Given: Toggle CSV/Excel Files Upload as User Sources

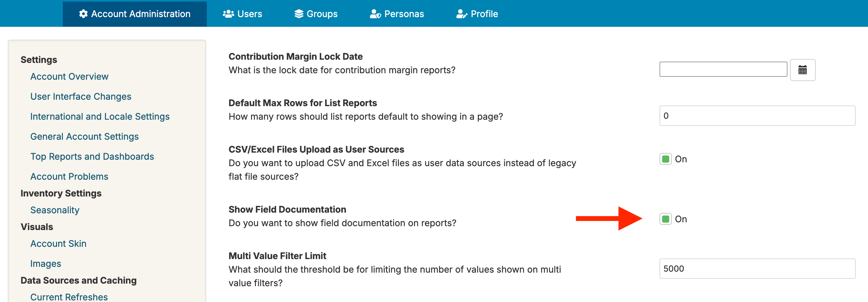Looking at the screenshot, I should pos(665,159).
